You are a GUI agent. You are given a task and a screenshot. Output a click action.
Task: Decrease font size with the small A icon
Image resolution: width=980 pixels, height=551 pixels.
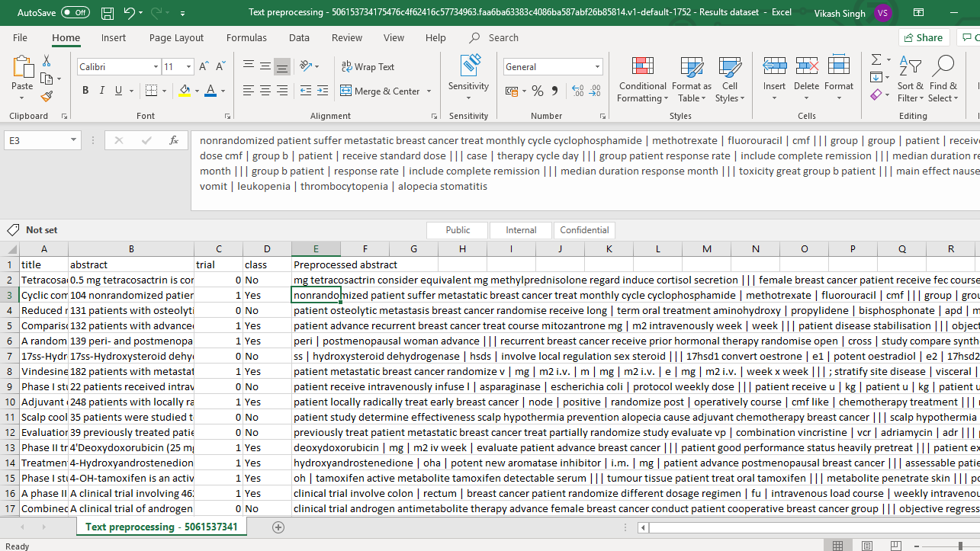tap(220, 67)
